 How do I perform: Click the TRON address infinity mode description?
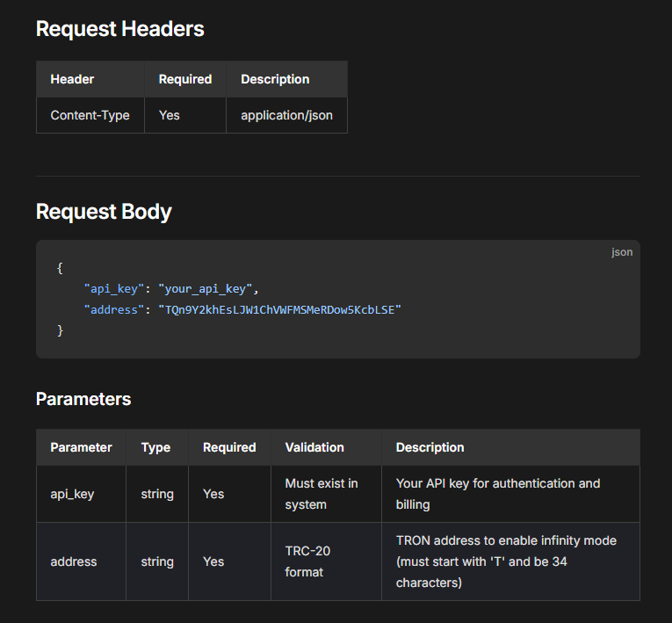coord(506,561)
